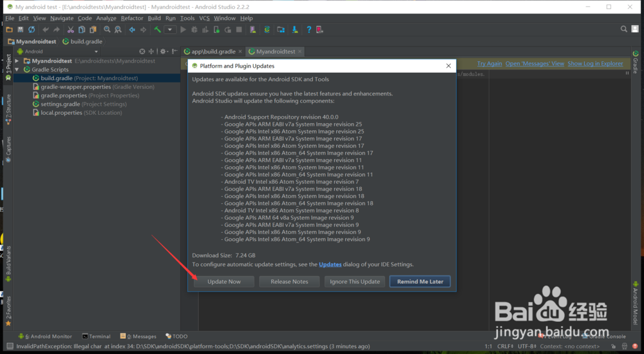Open the TODO tool window
This screenshot has width=644, height=354.
click(x=176, y=337)
